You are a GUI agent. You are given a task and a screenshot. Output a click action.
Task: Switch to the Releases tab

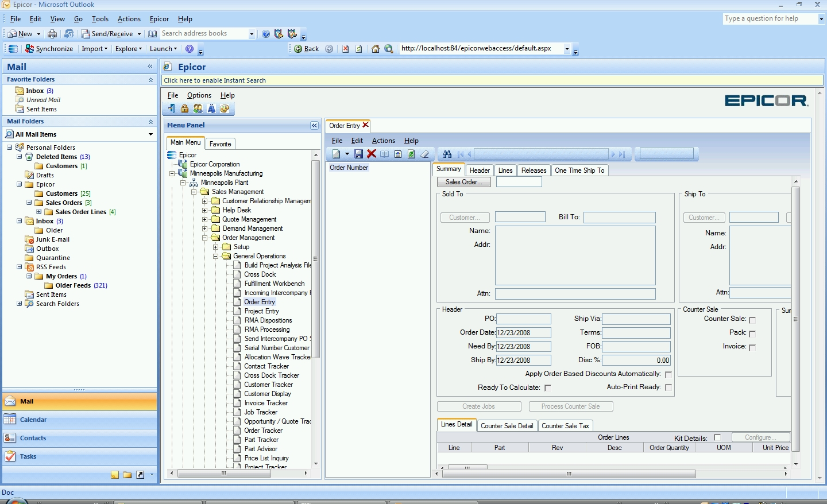click(x=534, y=170)
